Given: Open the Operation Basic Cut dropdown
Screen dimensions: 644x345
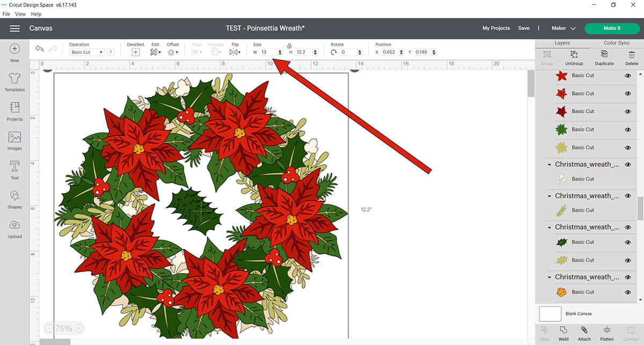Looking at the screenshot, I should [87, 53].
